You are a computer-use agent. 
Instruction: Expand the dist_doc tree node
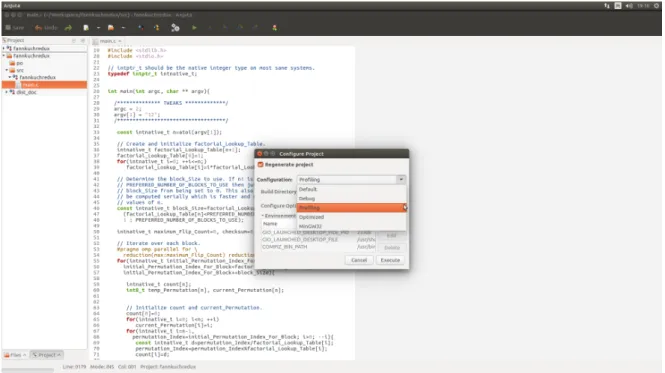(x=6, y=92)
